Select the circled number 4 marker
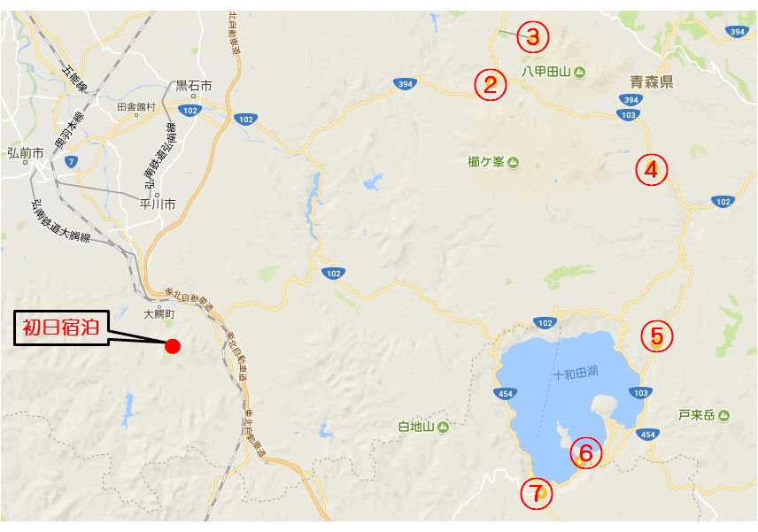Image resolution: width=758 pixels, height=532 pixels. pyautogui.click(x=651, y=170)
